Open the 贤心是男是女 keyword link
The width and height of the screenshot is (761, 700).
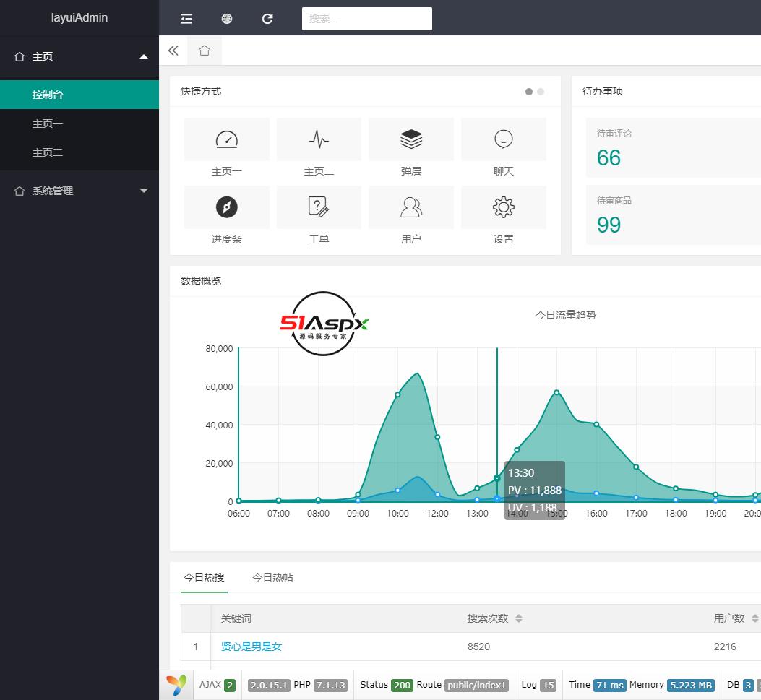251,647
